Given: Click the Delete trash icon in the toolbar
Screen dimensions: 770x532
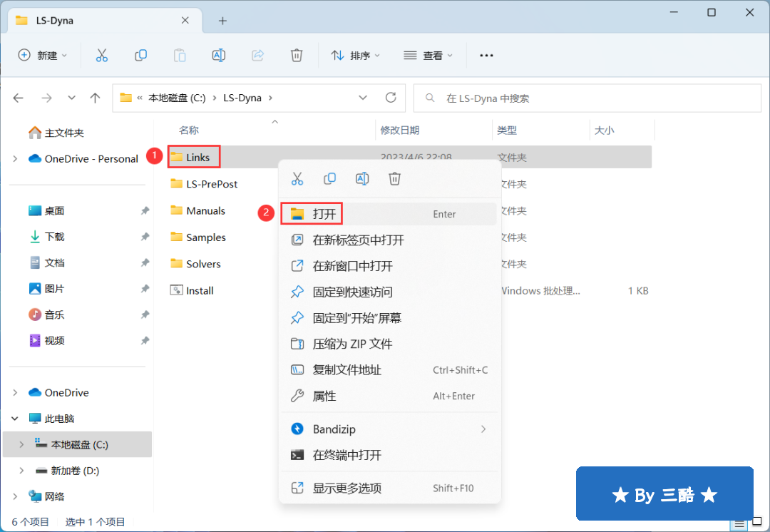Looking at the screenshot, I should pos(297,55).
